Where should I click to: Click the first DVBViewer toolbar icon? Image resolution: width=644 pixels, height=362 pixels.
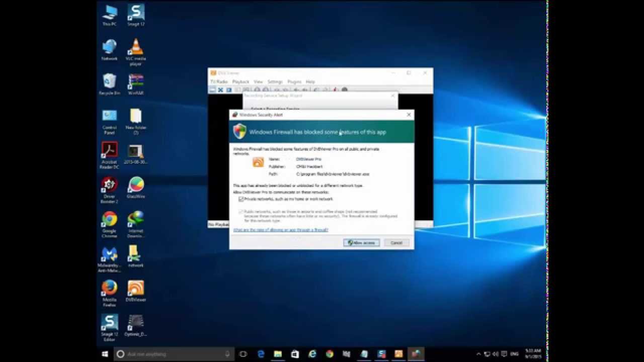[212, 90]
